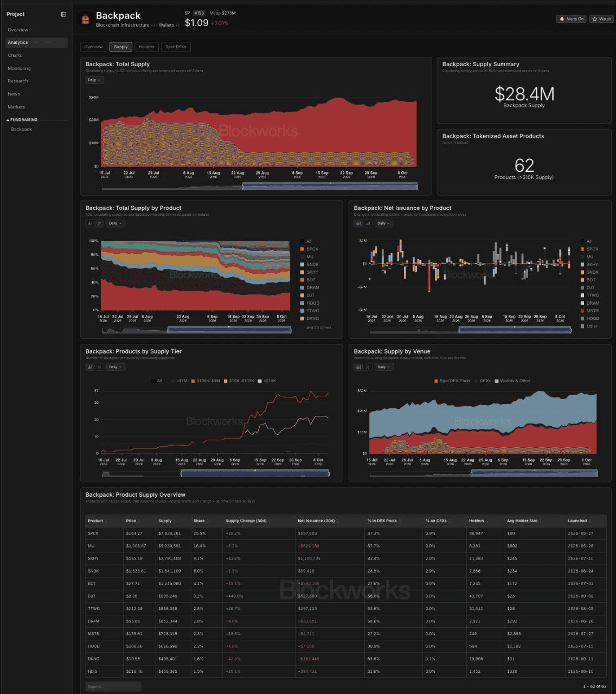Open the Overview tab next to Supply
Viewport: 616px width, 694px height.
(x=93, y=47)
